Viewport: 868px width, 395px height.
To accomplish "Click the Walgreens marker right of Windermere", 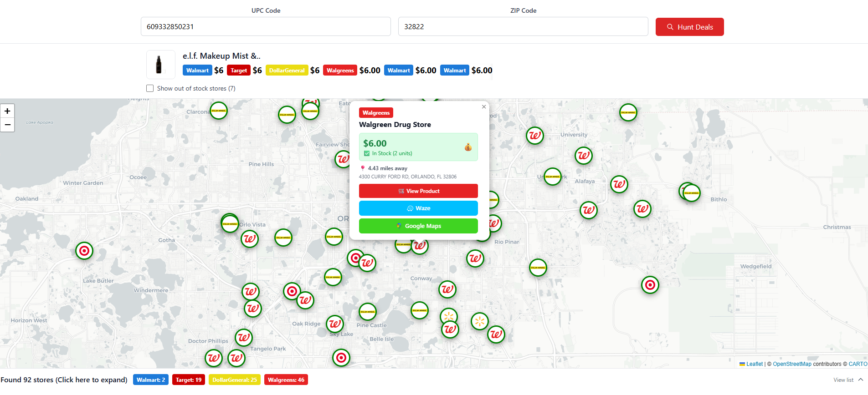I will pos(251,291).
